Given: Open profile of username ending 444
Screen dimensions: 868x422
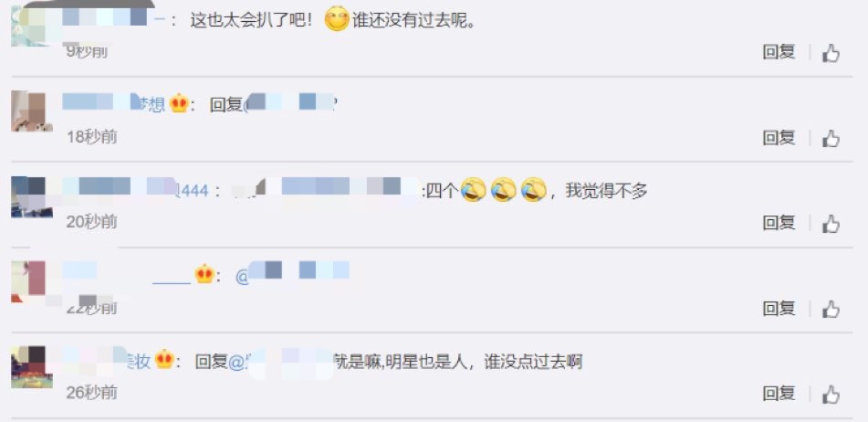Looking at the screenshot, I should pyautogui.click(x=136, y=190).
